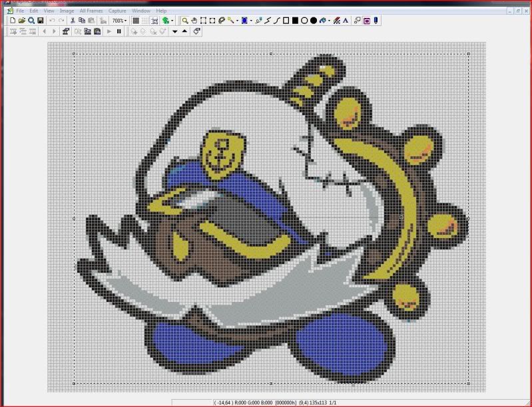The width and height of the screenshot is (532, 407).
Task: Open the selection mode dropdown arrow
Action: point(251,21)
